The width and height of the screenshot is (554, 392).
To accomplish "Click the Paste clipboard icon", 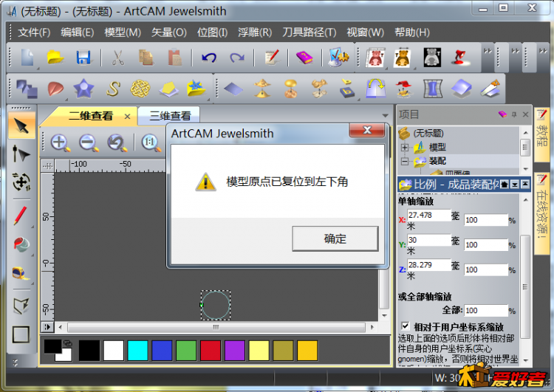I will tap(174, 57).
